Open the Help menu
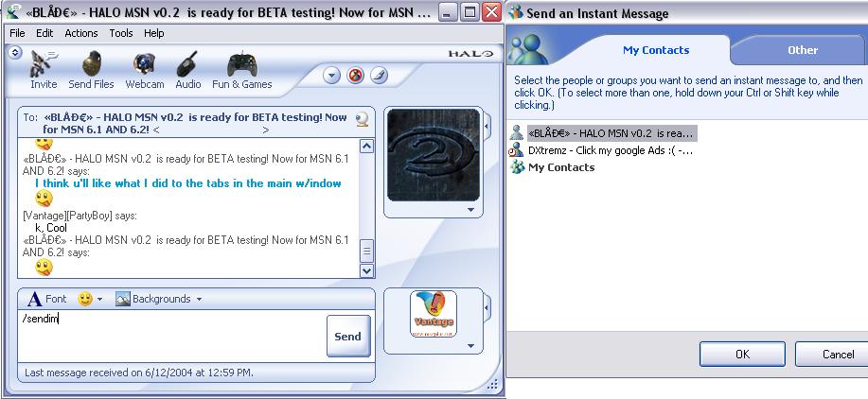This screenshot has width=868, height=399. click(x=154, y=33)
